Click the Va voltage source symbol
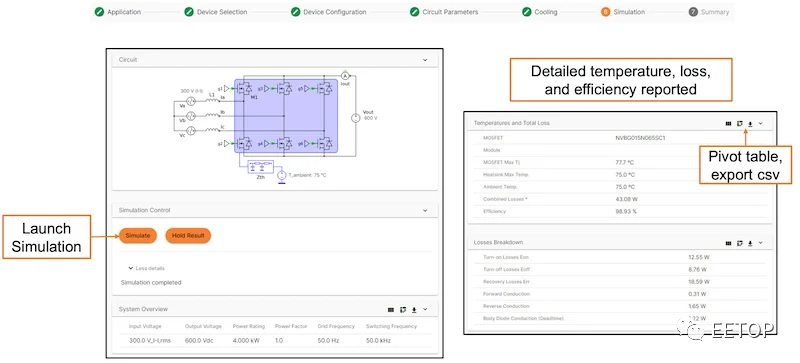 [x=191, y=102]
